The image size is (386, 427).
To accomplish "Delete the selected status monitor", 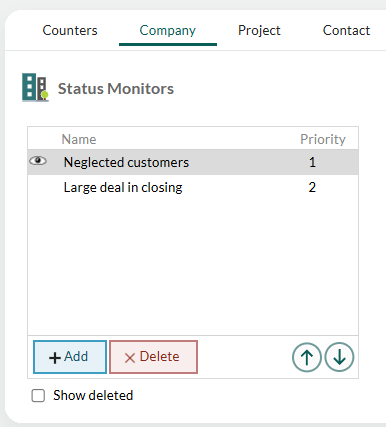I will point(153,357).
